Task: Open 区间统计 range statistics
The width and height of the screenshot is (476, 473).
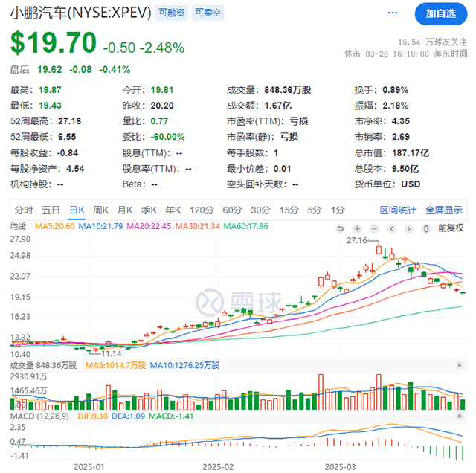Action: coord(398,210)
